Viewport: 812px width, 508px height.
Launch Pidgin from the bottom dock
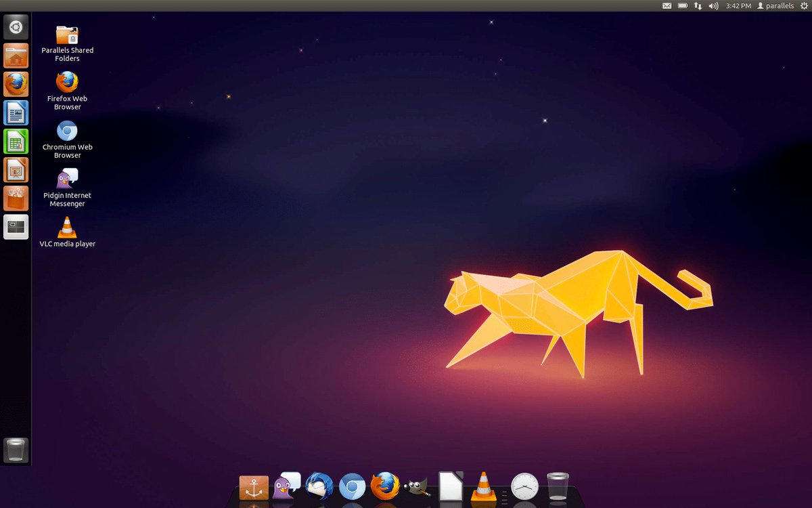tap(286, 486)
